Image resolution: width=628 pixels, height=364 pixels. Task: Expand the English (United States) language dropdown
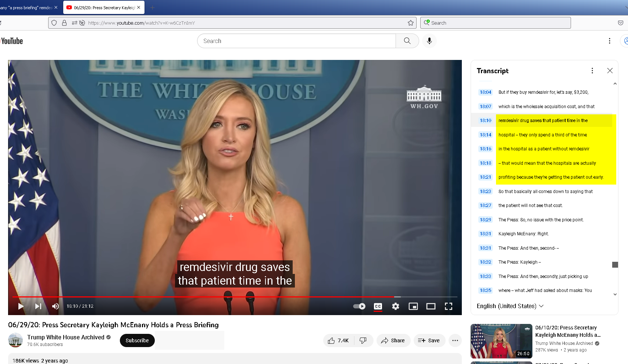pos(510,306)
